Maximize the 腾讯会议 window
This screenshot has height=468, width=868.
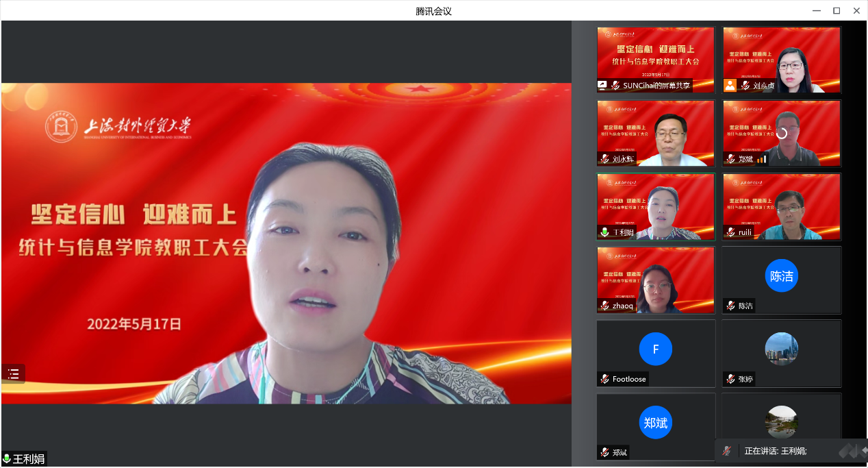pyautogui.click(x=836, y=10)
